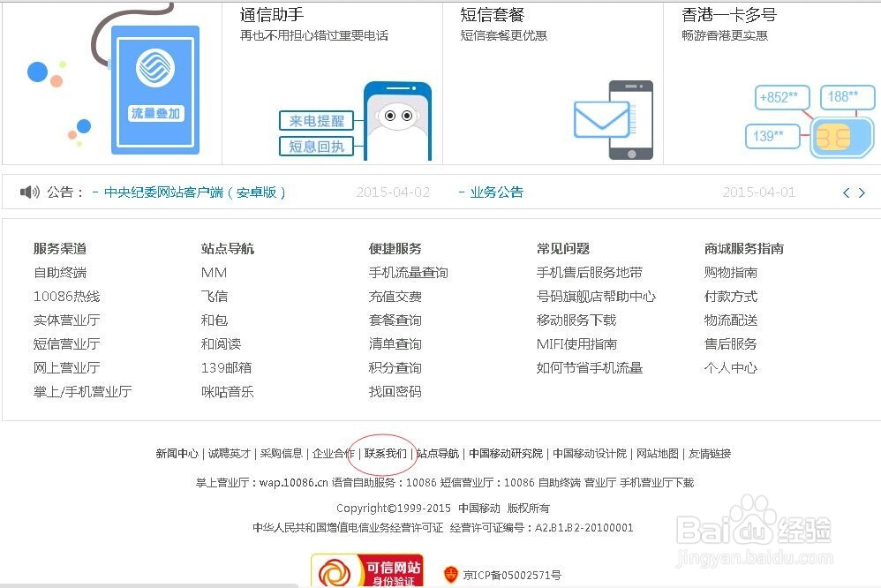The width and height of the screenshot is (881, 588).
Task: Click the previous arrow on the announcement bar
Action: pyautogui.click(x=846, y=192)
